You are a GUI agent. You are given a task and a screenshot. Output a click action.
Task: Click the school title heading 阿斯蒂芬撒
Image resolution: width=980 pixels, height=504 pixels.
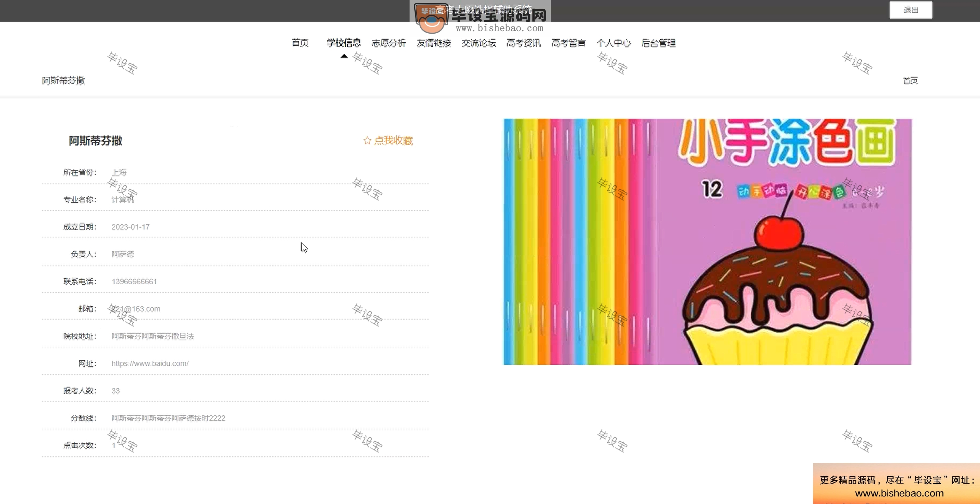(x=95, y=141)
